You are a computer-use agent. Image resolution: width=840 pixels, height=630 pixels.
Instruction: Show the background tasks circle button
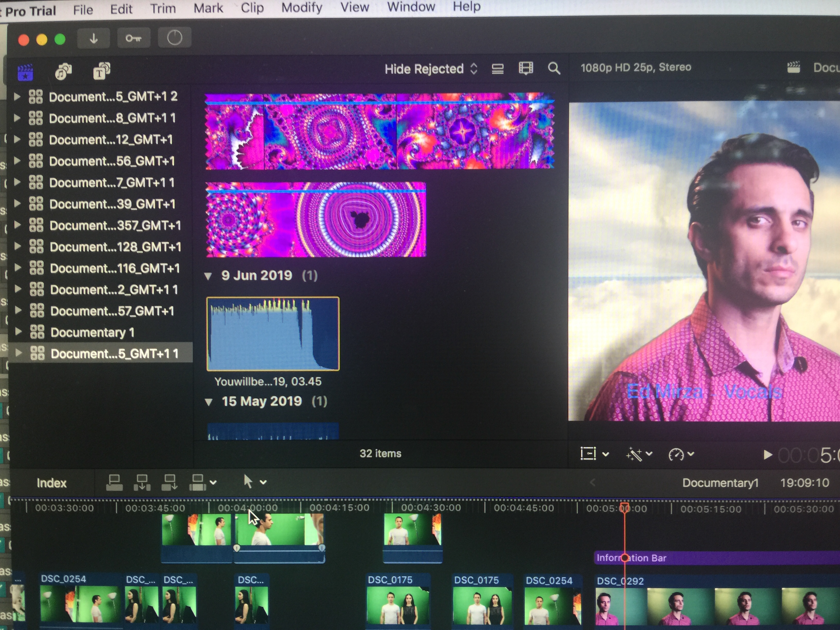174,38
